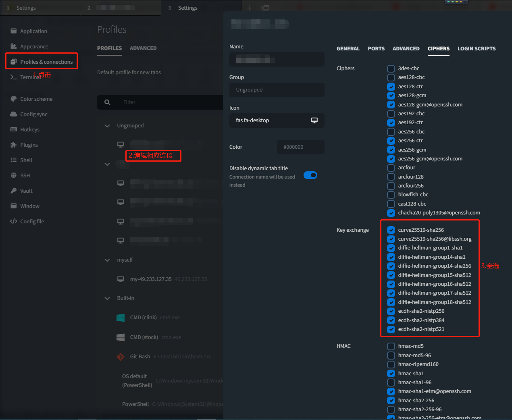Check the hmac-md5 option
512x420 pixels.
pos(391,346)
